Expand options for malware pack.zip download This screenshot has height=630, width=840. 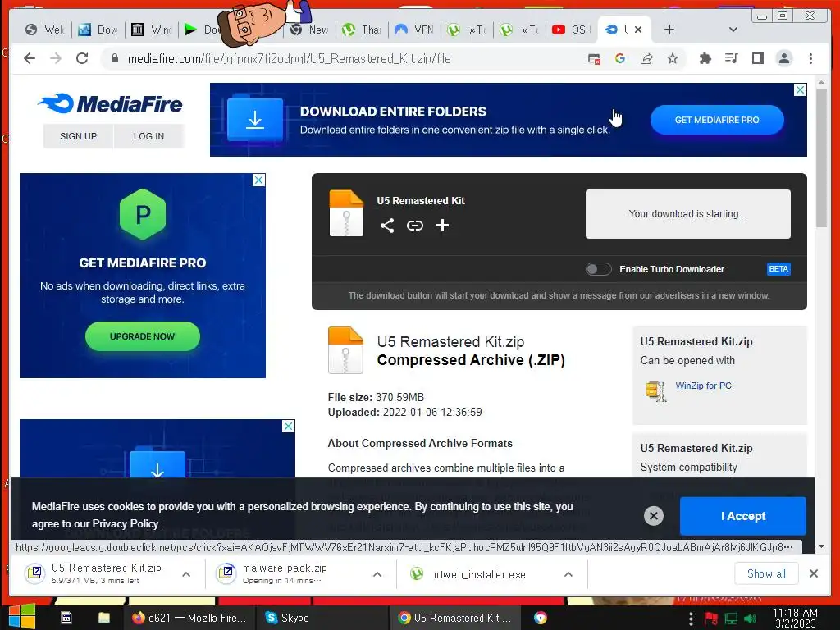click(377, 574)
